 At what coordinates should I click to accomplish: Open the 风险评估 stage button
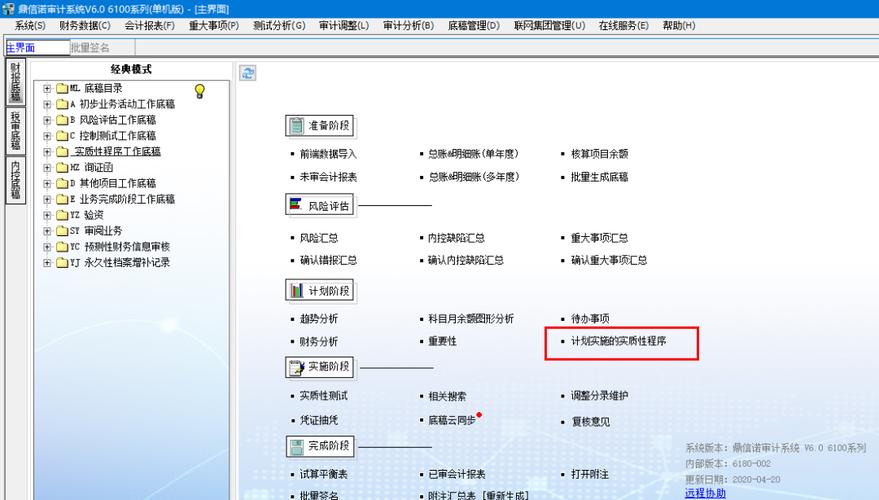click(x=320, y=205)
